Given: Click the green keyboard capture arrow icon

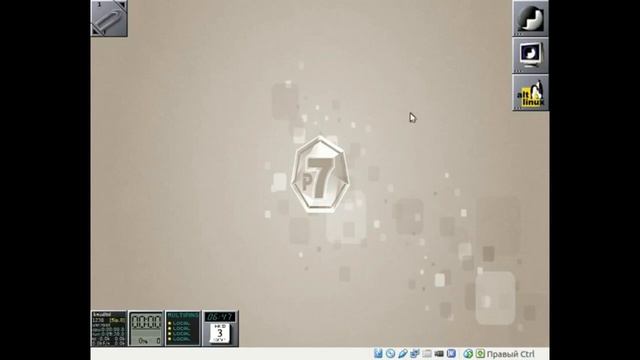Looking at the screenshot, I should [x=480, y=353].
